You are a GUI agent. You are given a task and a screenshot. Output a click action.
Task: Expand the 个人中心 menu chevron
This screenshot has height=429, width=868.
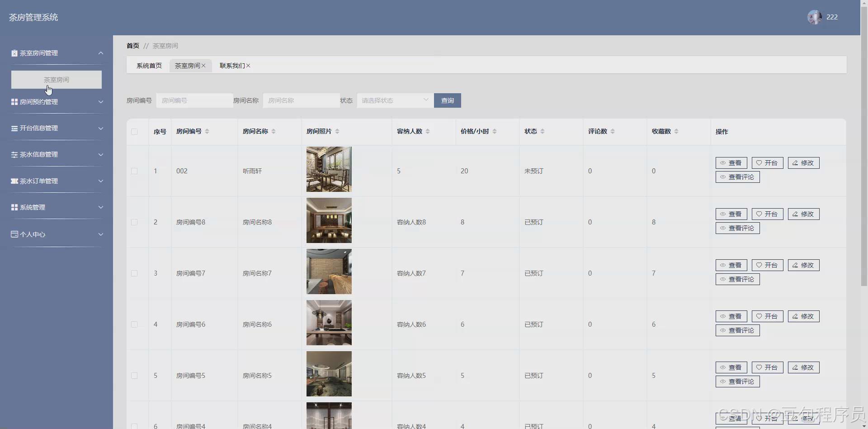[101, 234]
